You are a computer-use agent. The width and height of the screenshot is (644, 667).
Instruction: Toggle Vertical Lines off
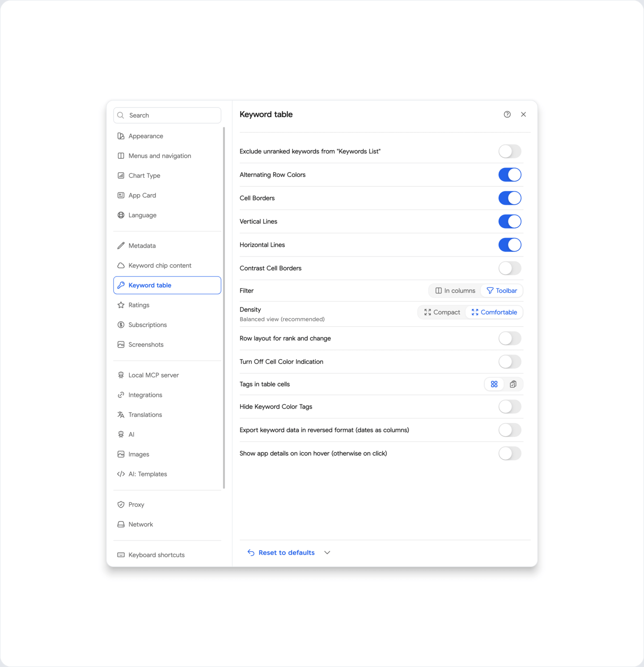[x=510, y=221]
